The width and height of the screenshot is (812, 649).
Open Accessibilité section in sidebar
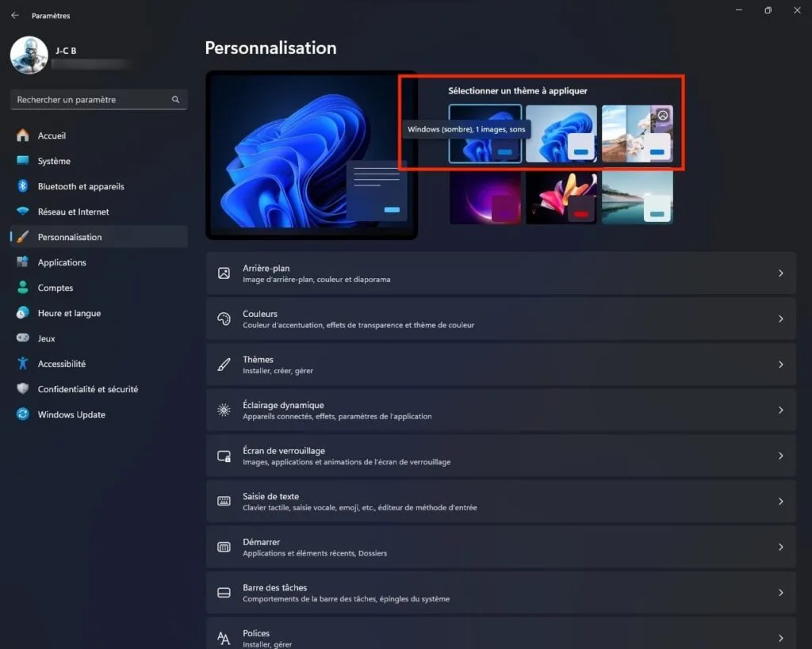[99, 364]
